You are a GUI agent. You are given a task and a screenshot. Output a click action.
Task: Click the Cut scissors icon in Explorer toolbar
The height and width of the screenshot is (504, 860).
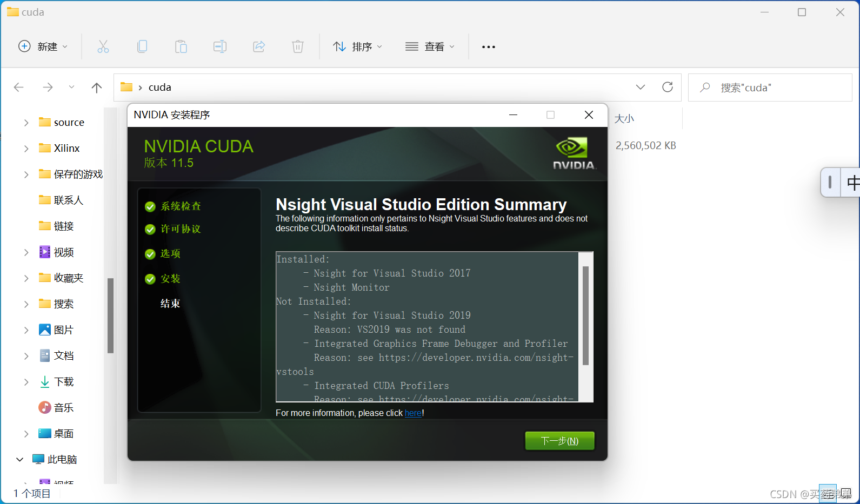pyautogui.click(x=103, y=46)
